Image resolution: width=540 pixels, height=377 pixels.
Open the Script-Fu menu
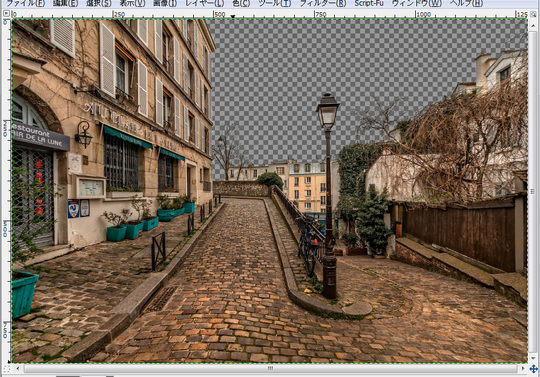click(x=369, y=3)
